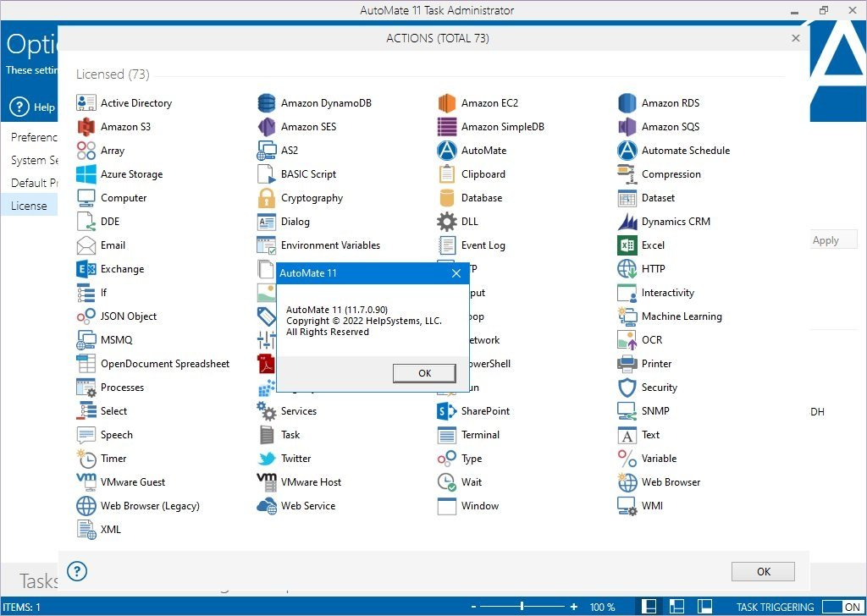Click OK at bottom of Actions dialog

click(763, 571)
